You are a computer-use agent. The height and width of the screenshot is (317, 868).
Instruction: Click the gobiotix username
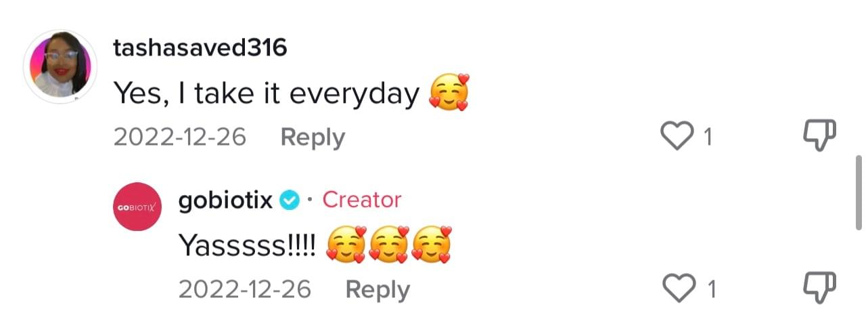coord(225,200)
